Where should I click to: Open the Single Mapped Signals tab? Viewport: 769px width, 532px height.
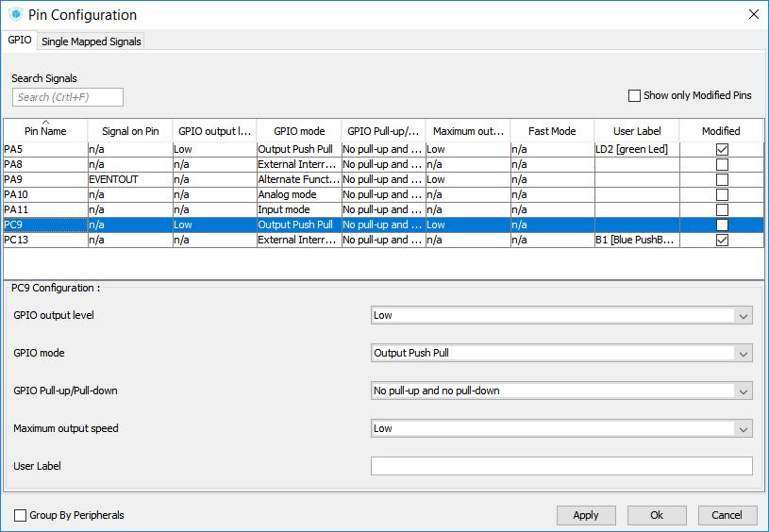[x=92, y=42]
